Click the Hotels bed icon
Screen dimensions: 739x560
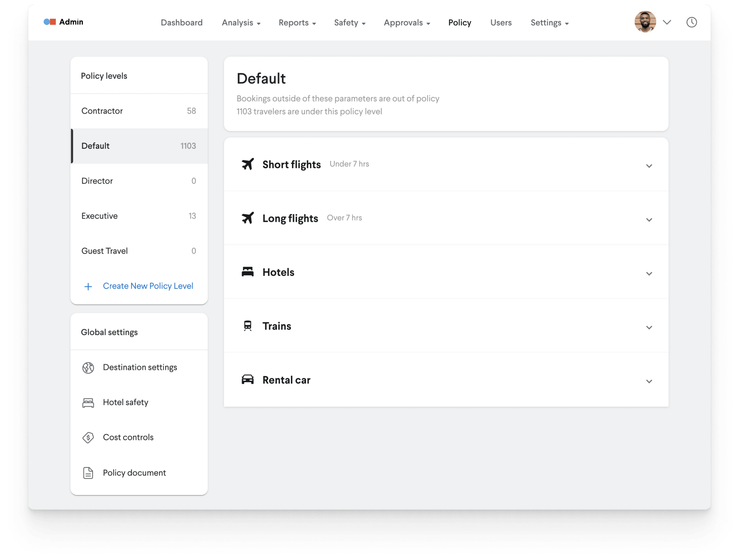point(248,272)
